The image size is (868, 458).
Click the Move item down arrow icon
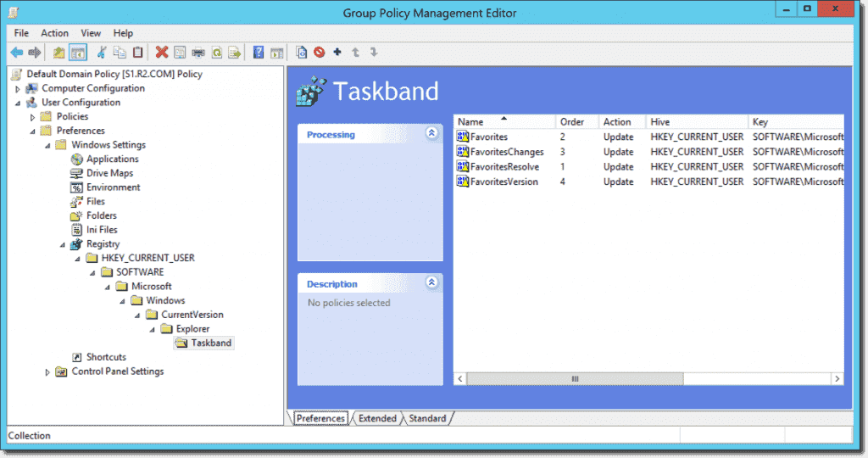tap(374, 52)
